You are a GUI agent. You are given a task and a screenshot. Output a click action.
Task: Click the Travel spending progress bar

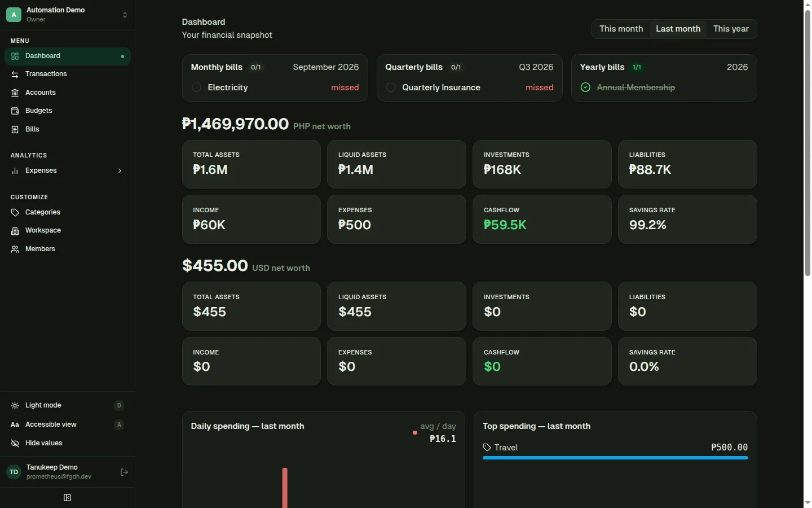coord(615,458)
